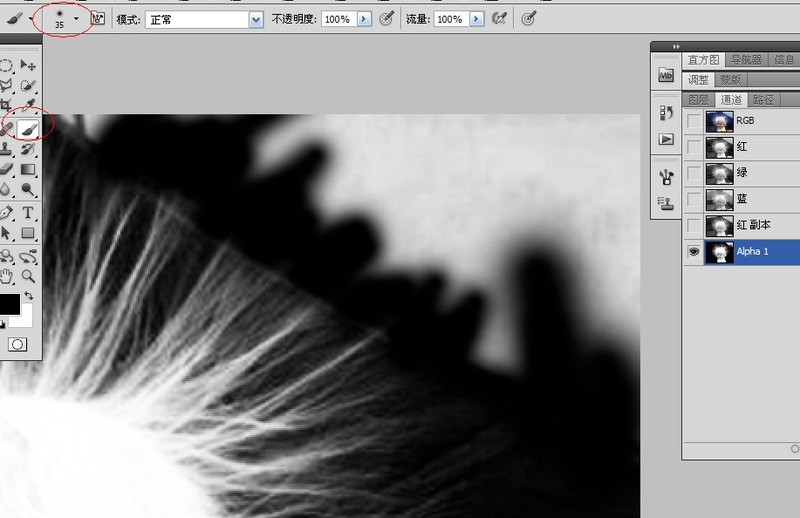Select the Crop tool
The width and height of the screenshot is (800, 518).
tap(5, 106)
